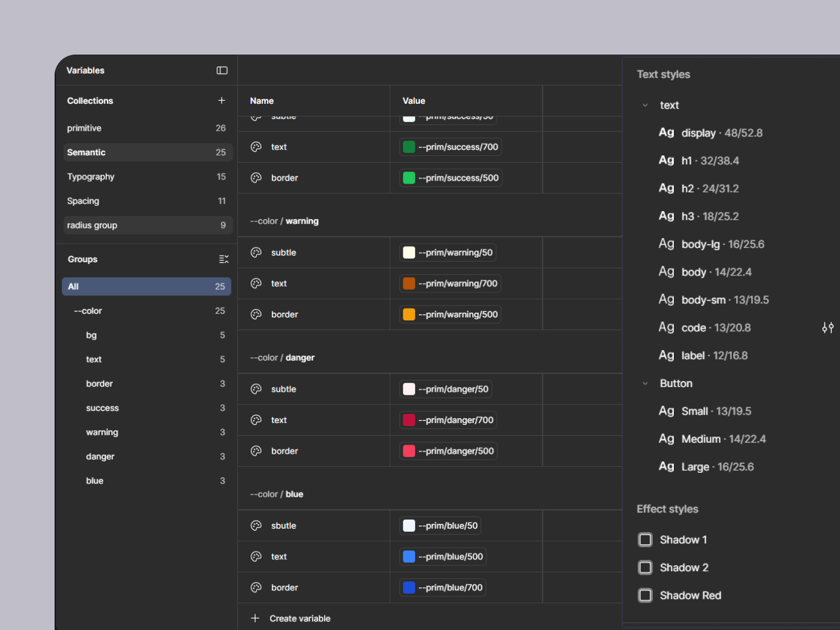The width and height of the screenshot is (840, 630).
Task: Click the --prim/warning/500 orange color swatch
Action: (x=409, y=314)
